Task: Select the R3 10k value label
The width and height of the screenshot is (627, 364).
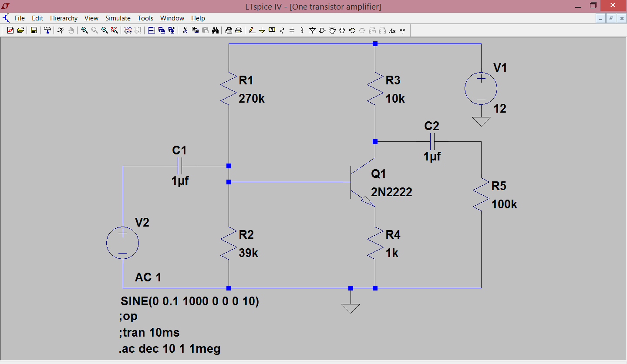Action: click(x=395, y=99)
